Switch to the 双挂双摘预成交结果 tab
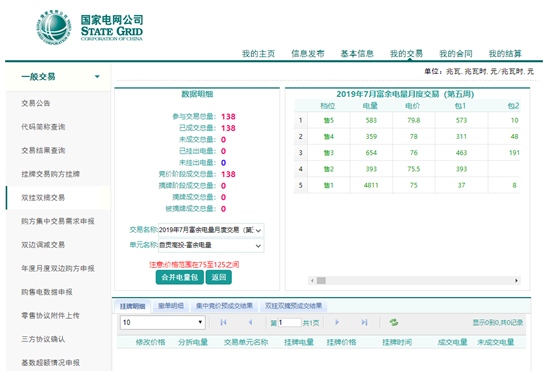Viewport: 558px width, 373px height. click(294, 306)
